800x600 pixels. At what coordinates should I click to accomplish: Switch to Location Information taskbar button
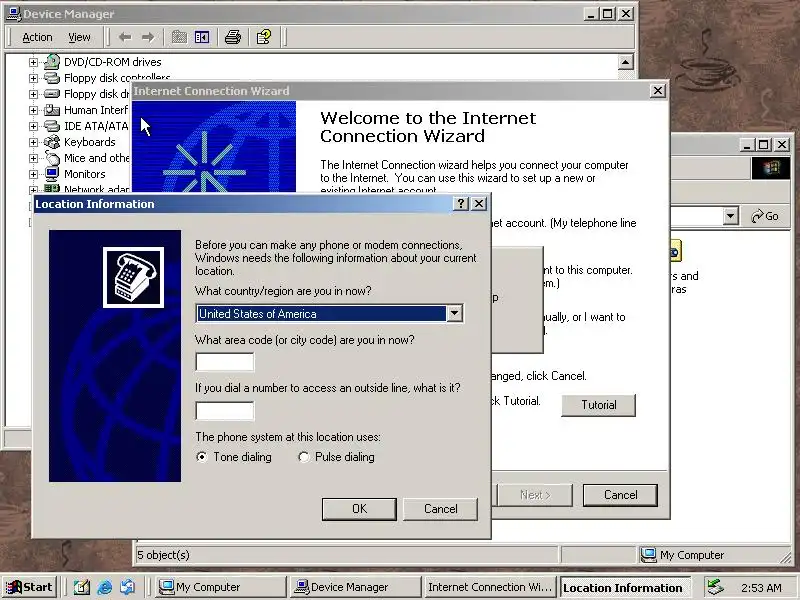click(625, 588)
